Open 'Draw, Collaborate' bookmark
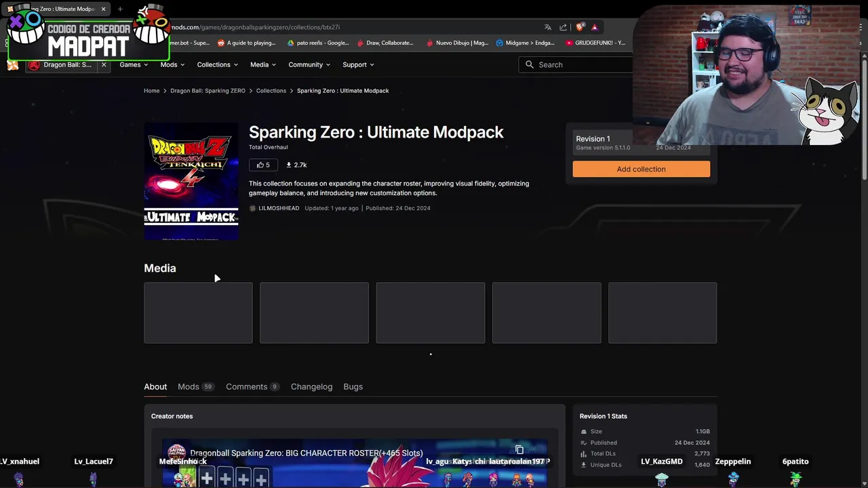The width and height of the screenshot is (868, 488). tap(384, 43)
